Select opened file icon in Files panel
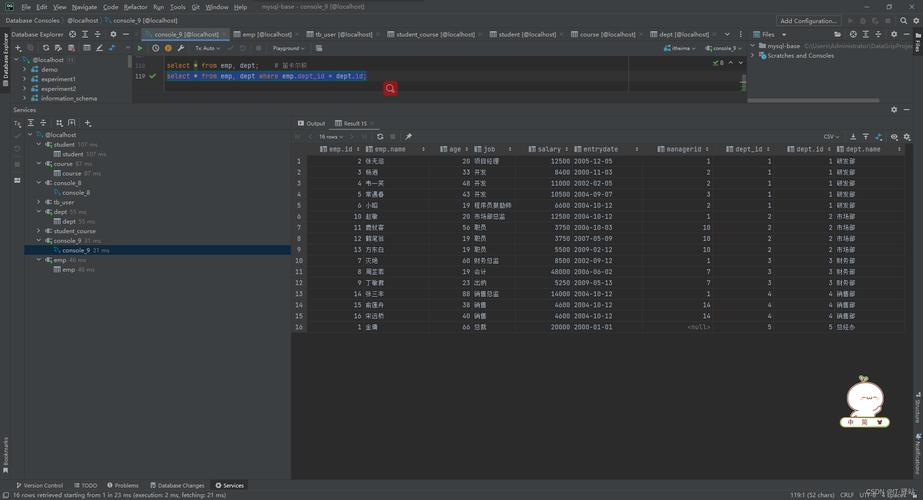The image size is (923, 500). pyautogui.click(x=853, y=34)
